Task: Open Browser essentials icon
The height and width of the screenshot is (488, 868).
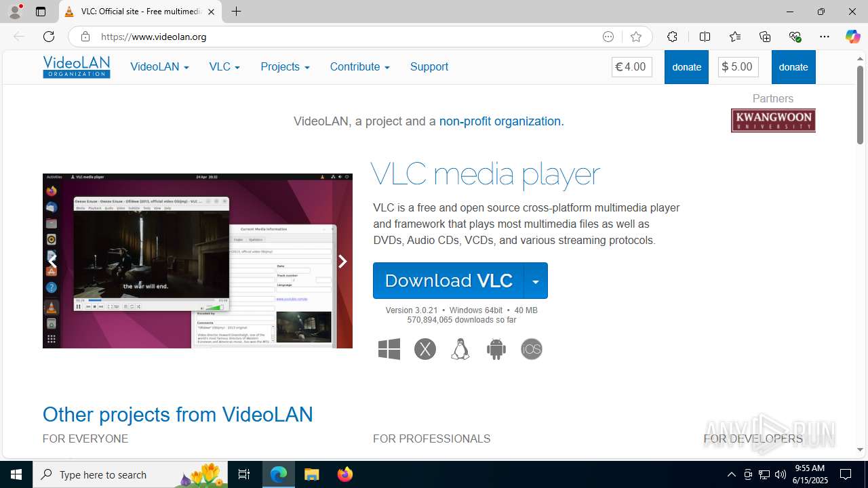Action: click(795, 37)
